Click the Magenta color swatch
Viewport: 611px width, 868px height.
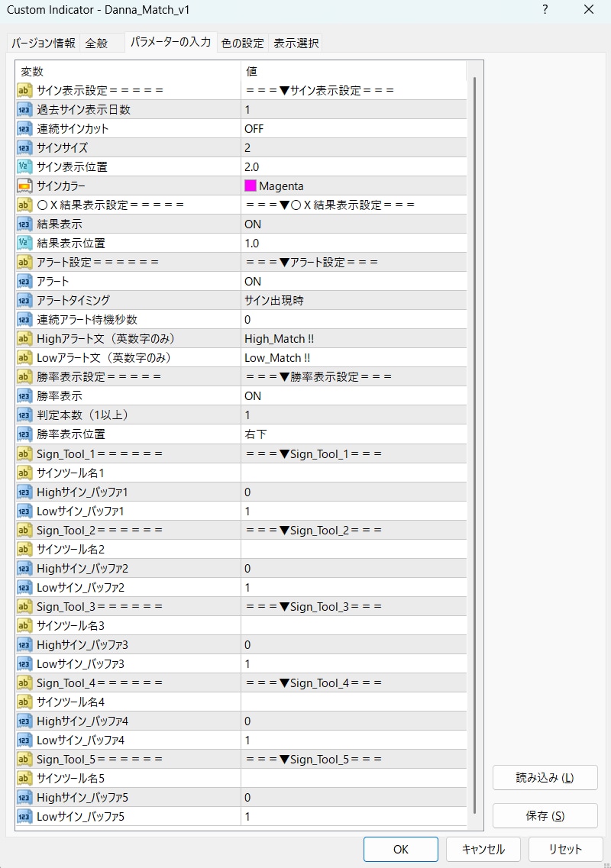click(251, 186)
